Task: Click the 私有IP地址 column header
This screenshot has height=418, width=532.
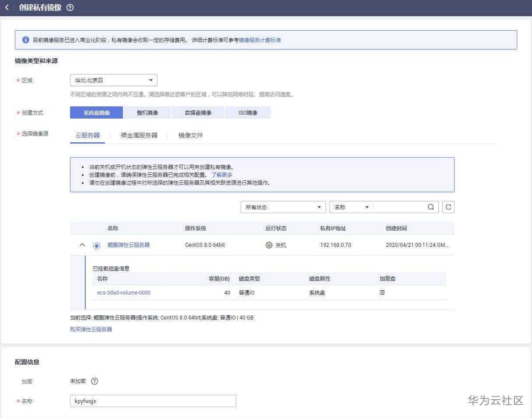Action: click(x=333, y=228)
